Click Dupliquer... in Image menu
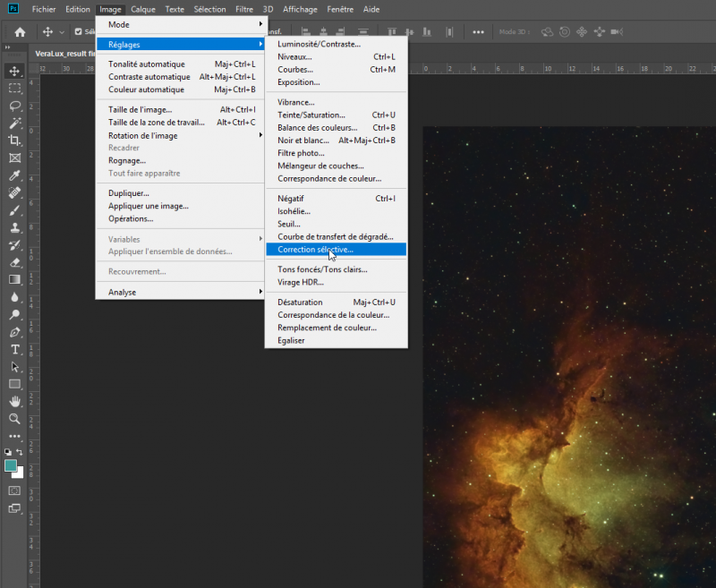This screenshot has height=588, width=716. point(182,193)
